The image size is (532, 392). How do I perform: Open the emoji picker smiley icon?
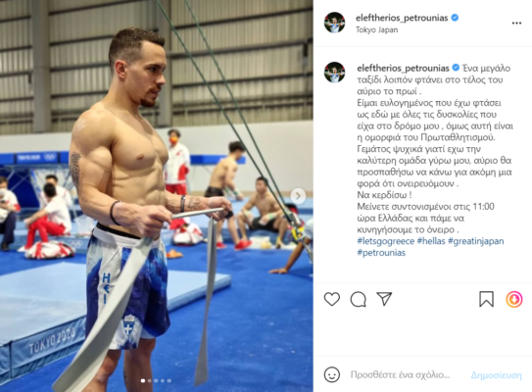point(332,374)
